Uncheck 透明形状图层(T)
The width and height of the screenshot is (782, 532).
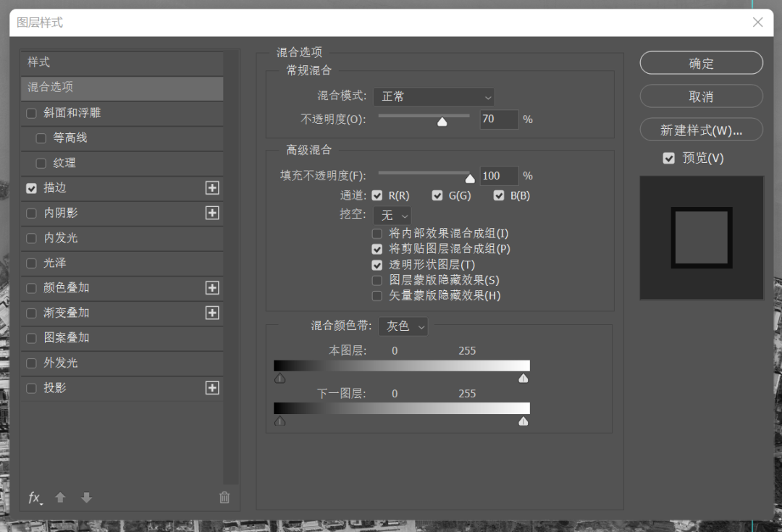[x=377, y=265]
